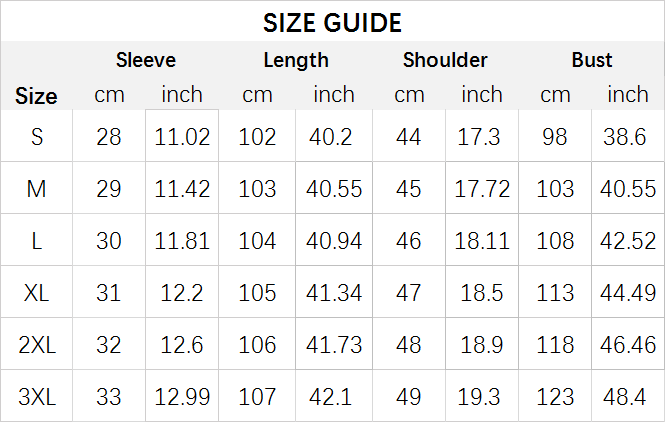Select the Shoulder column header
This screenshot has height=423, width=666.
pyautogui.click(x=445, y=60)
